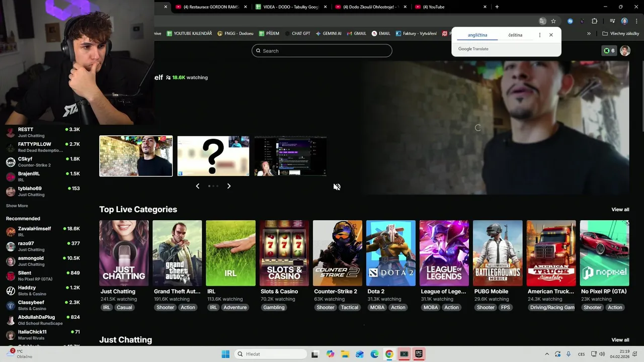Open the Just Chatting category card
644x362 pixels.
(124, 253)
